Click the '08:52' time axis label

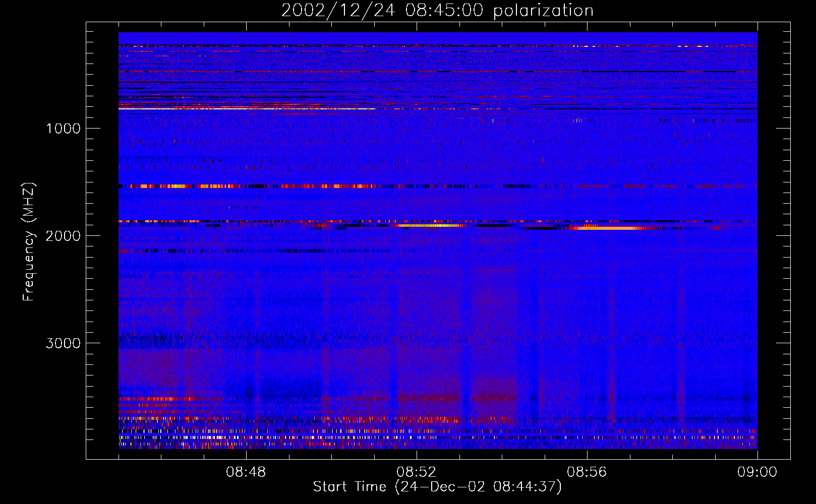pyautogui.click(x=417, y=472)
